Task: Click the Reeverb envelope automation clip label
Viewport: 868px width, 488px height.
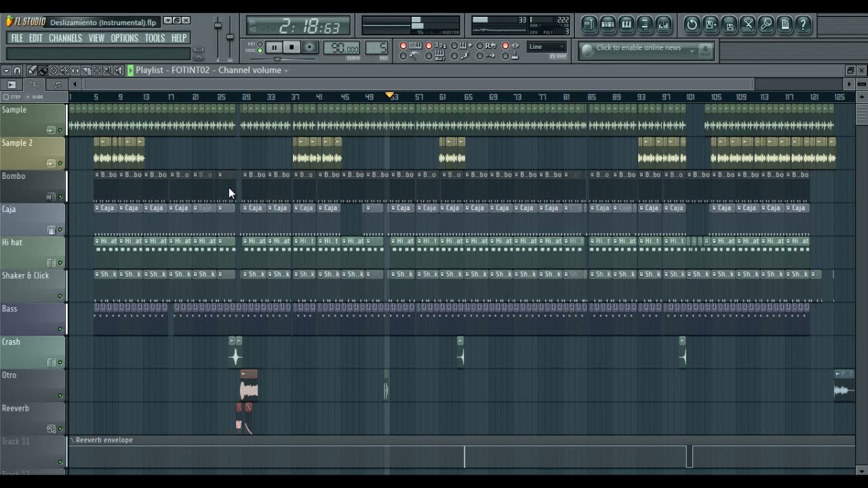Action: (104, 441)
